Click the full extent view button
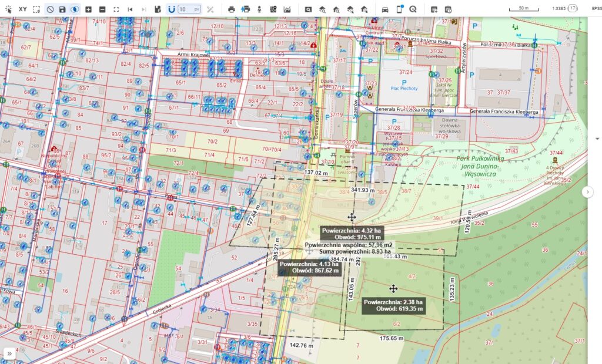 116,9
